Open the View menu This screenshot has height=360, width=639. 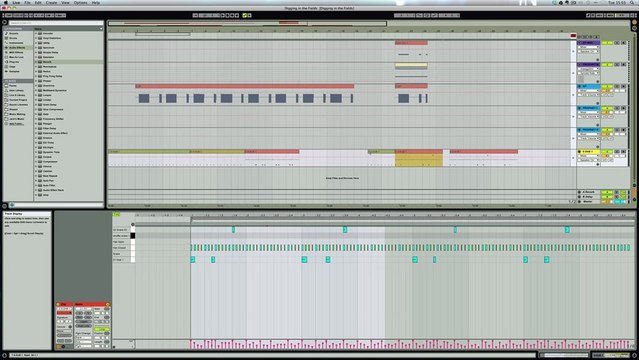(x=65, y=2)
